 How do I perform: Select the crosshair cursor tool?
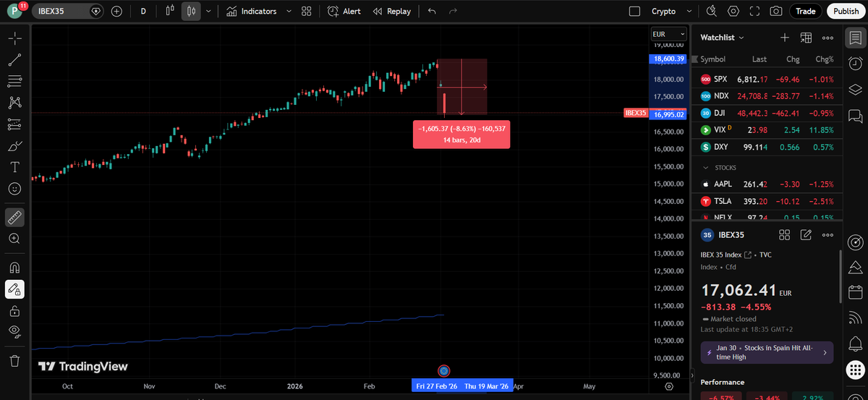(14, 38)
